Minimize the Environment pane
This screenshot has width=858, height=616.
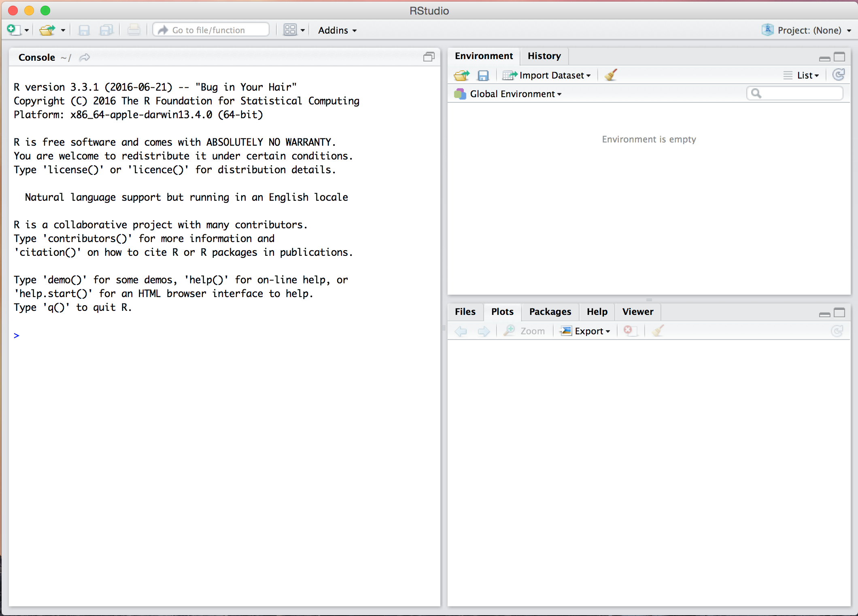(x=824, y=57)
